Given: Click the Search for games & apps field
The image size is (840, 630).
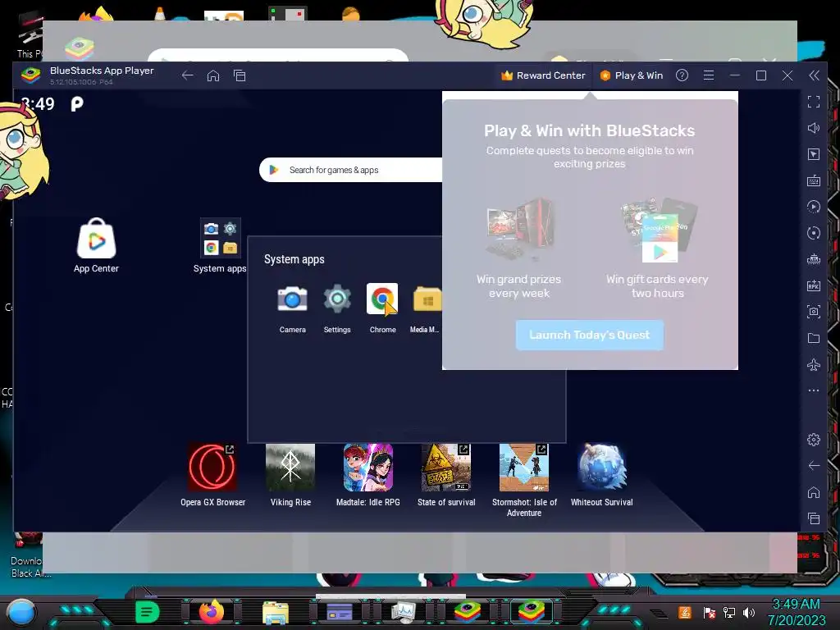Looking at the screenshot, I should [351, 170].
